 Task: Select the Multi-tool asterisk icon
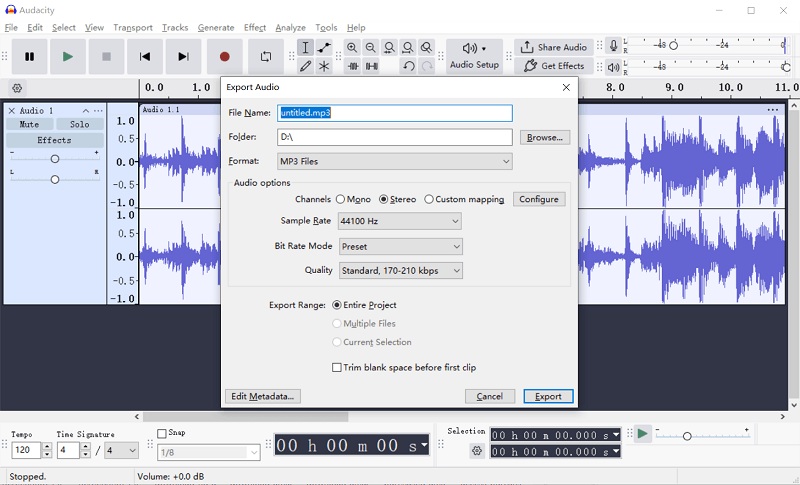pos(324,66)
